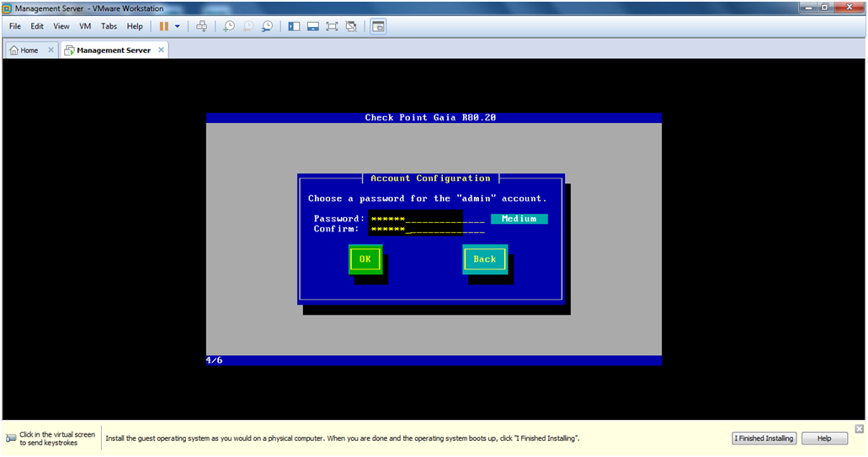Open the VM menu
Screen dimensions: 868x457
pyautogui.click(x=85, y=26)
